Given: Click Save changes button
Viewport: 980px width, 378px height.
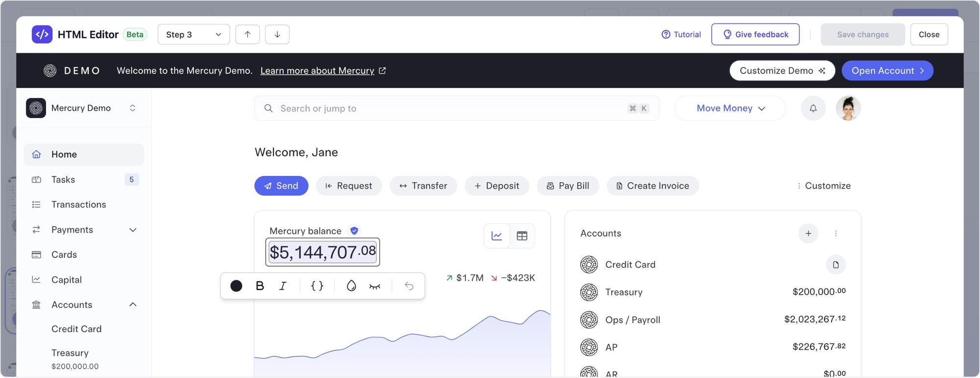Looking at the screenshot, I should point(863,34).
